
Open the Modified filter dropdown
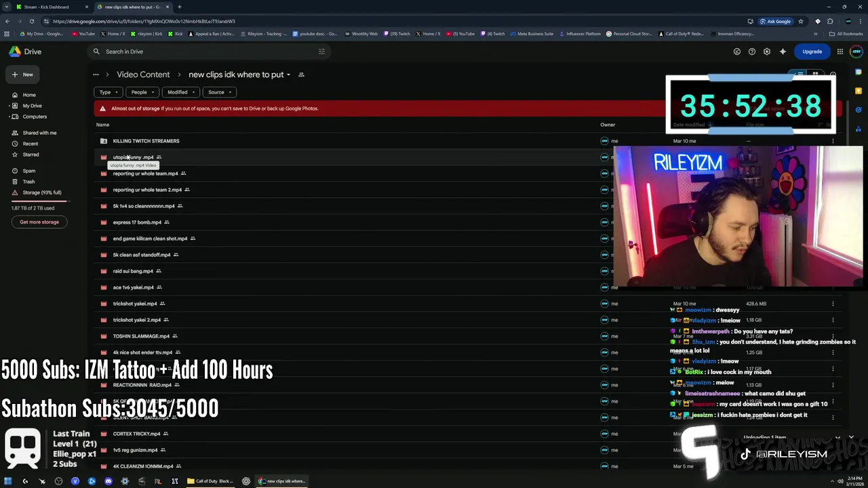181,92
